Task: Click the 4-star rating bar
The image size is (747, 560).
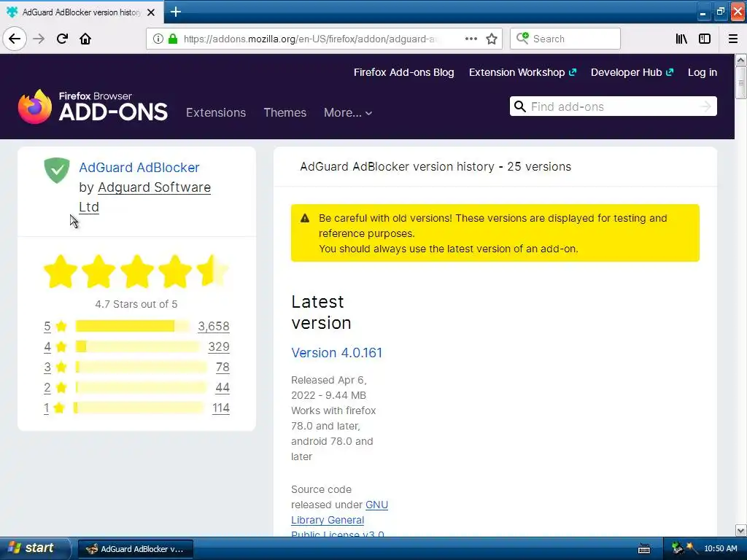Action: coord(138,346)
